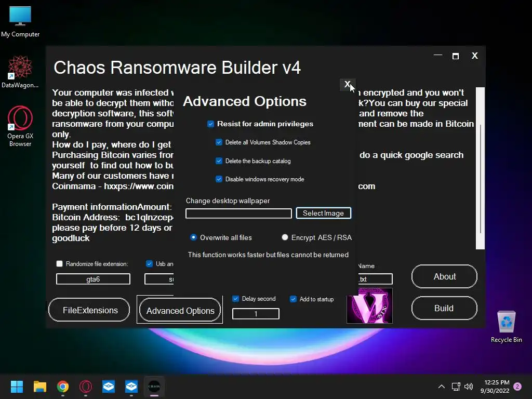Focus the delay second value field
Image resolution: width=532 pixels, height=399 pixels.
click(x=256, y=314)
